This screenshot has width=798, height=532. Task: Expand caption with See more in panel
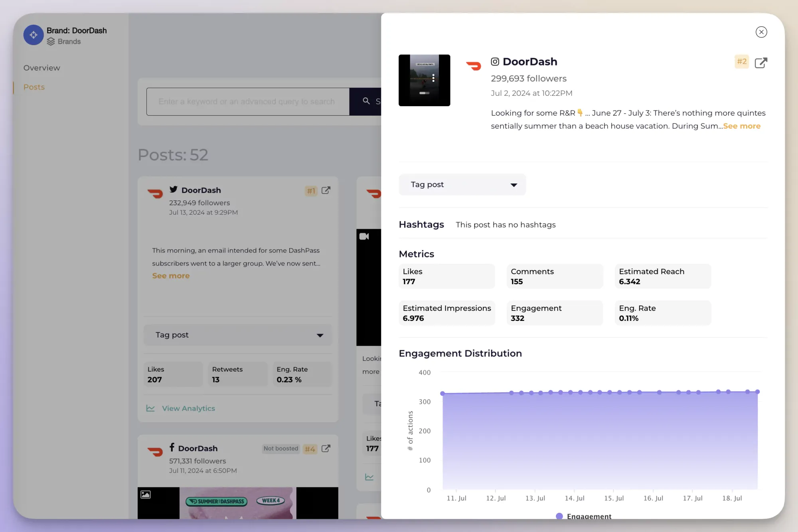coord(742,126)
